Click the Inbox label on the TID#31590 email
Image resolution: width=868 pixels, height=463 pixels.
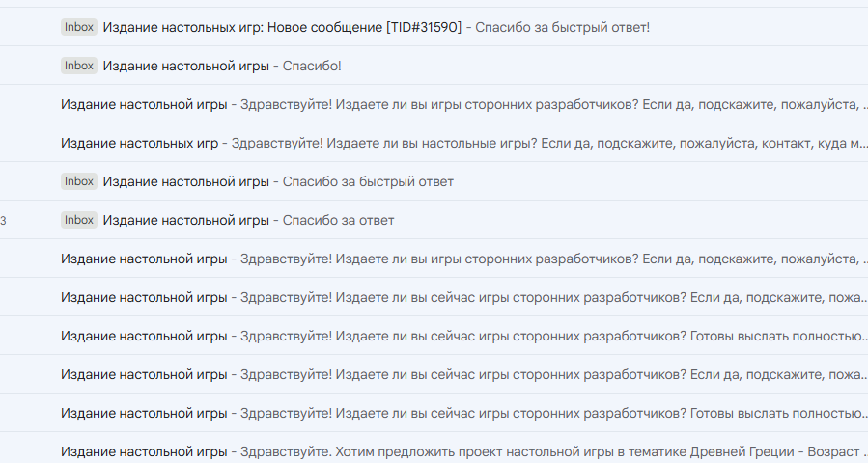coord(78,27)
